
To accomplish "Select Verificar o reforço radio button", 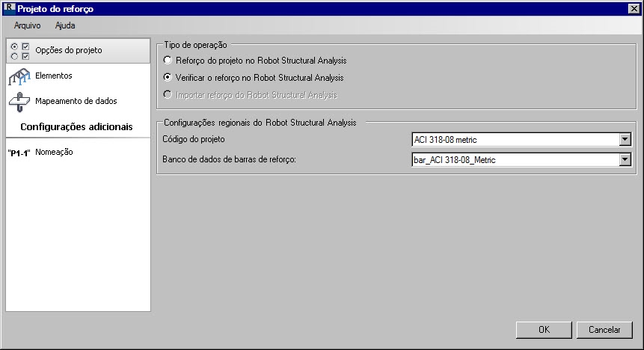I will point(168,77).
